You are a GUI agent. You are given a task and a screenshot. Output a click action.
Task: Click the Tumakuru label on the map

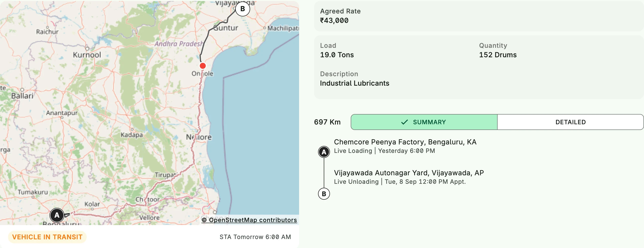32,192
